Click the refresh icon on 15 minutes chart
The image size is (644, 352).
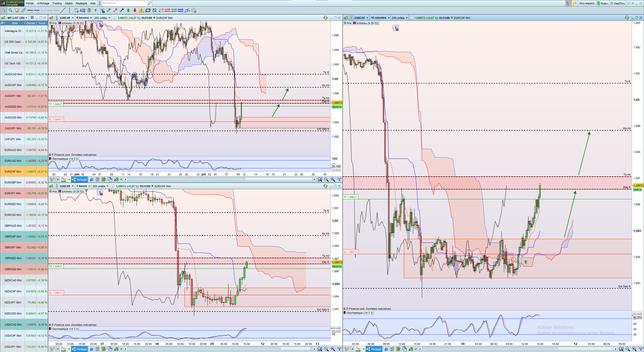coord(627,18)
